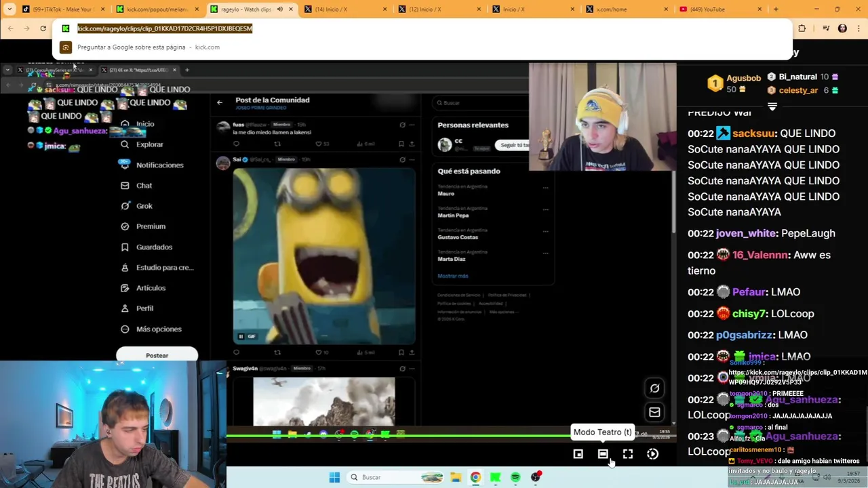This screenshot has width=868, height=488.
Task: Mute the rageylo tab audio icon
Action: coord(279,9)
